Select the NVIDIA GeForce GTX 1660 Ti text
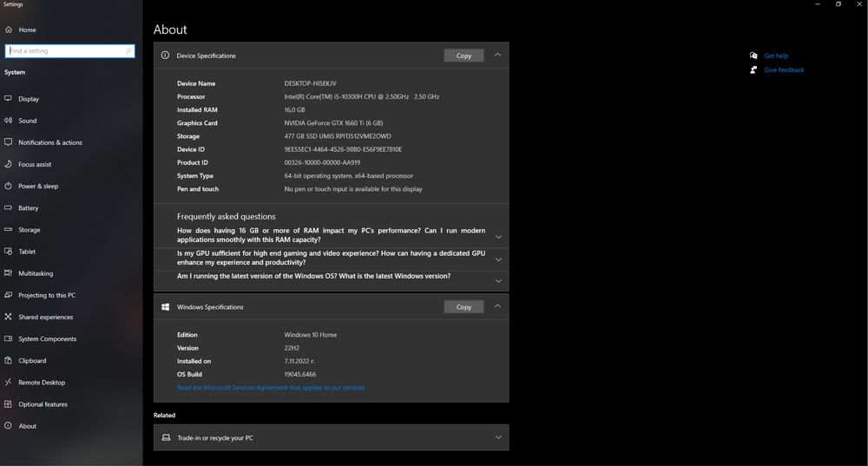This screenshot has height=466, width=868. click(333, 123)
